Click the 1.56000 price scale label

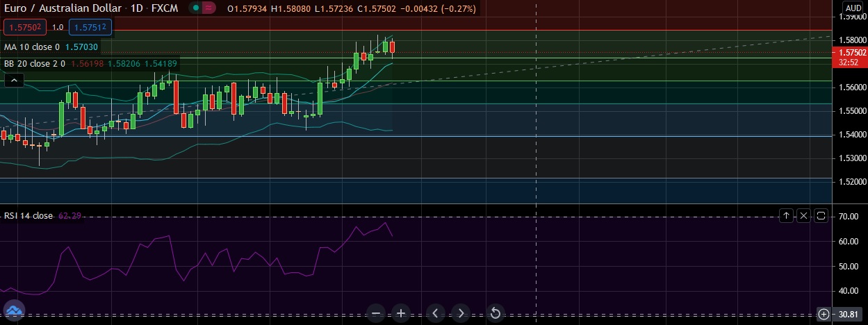[x=851, y=87]
